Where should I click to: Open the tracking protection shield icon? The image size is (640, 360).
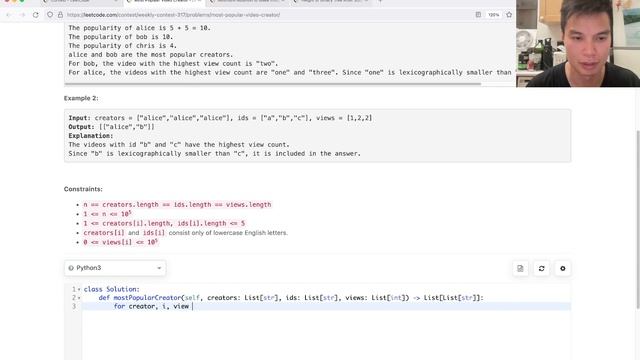50,15
